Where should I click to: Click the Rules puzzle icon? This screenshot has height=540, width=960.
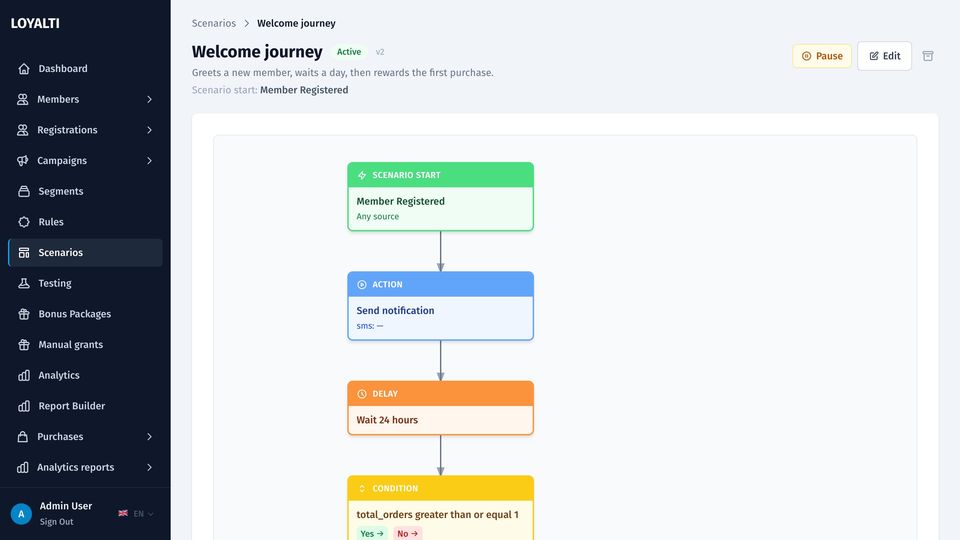click(24, 222)
